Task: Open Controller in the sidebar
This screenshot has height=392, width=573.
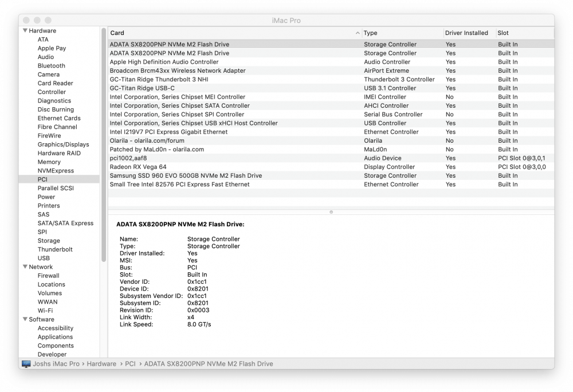Action: pyautogui.click(x=52, y=92)
